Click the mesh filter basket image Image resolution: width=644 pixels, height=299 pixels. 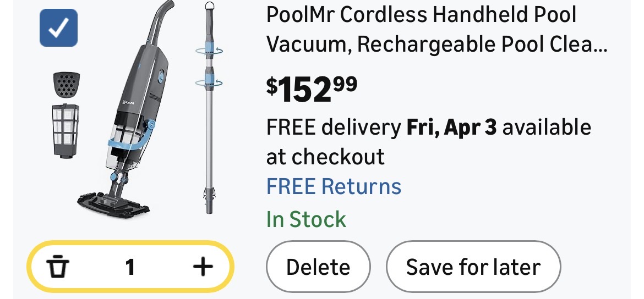(x=66, y=130)
